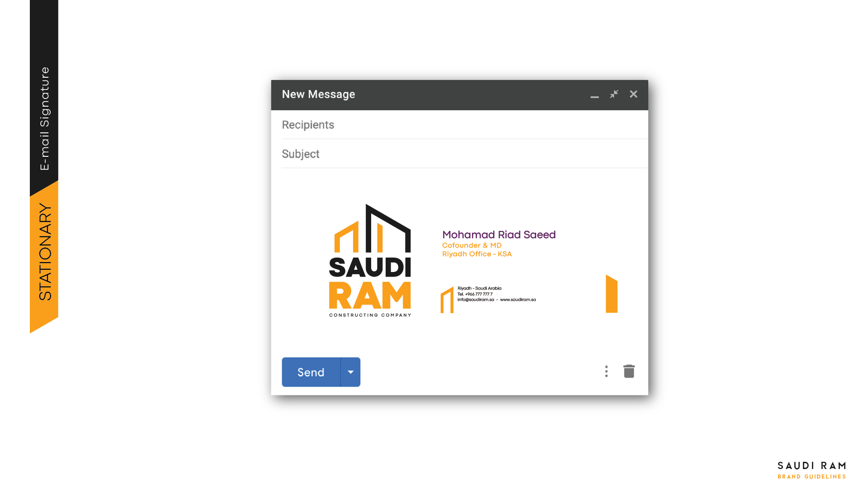Close the New Message compose window
The height and width of the screenshot is (488, 868).
pyautogui.click(x=633, y=94)
